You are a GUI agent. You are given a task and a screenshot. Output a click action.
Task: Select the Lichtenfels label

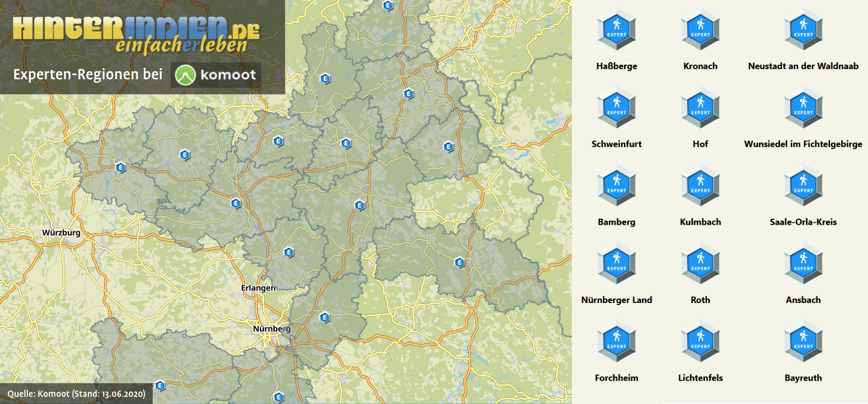[x=700, y=378]
